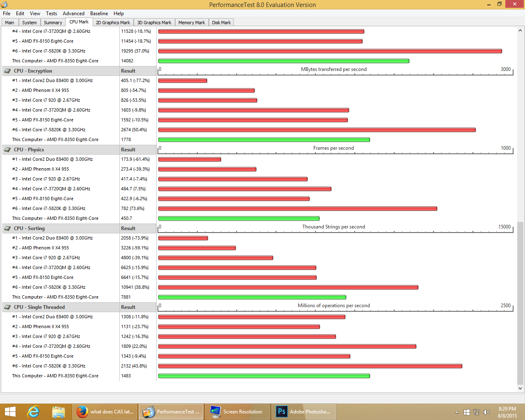This screenshot has height=420, width=525.
Task: Click the CPU - Encryption header label
Action: pyautogui.click(x=33, y=71)
